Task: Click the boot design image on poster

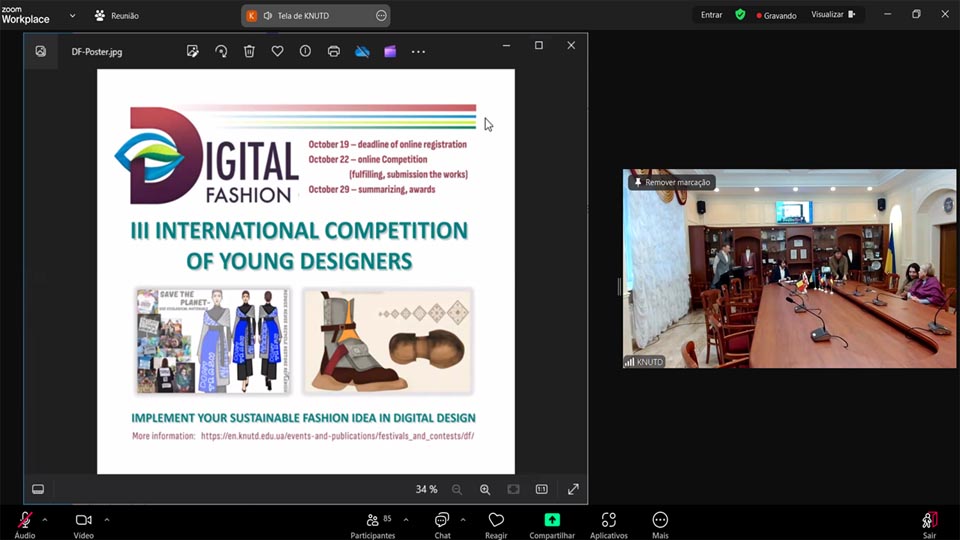Action: point(388,341)
